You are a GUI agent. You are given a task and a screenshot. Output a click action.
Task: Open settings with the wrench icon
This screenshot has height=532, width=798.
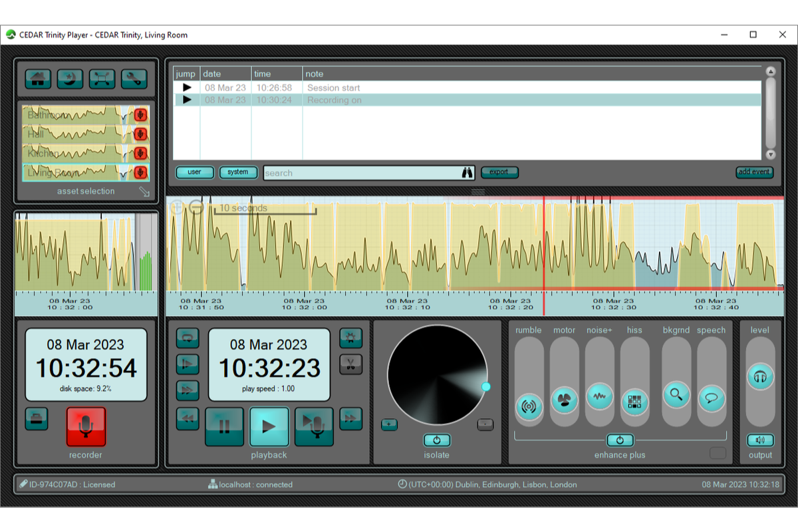pyautogui.click(x=134, y=79)
